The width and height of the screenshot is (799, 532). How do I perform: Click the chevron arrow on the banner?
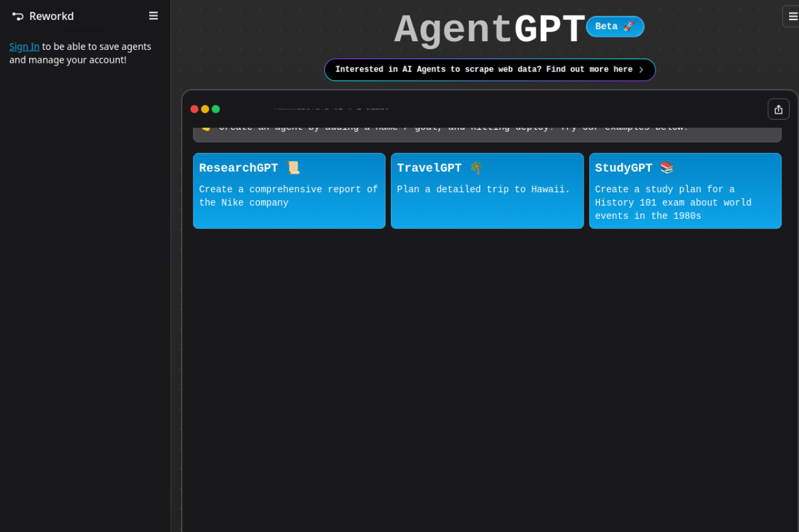click(x=641, y=70)
